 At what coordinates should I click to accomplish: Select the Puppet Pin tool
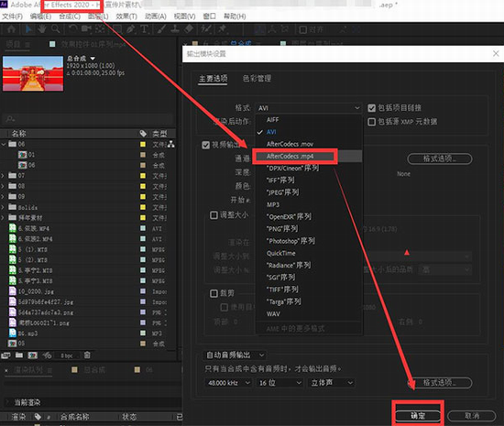pos(222,29)
